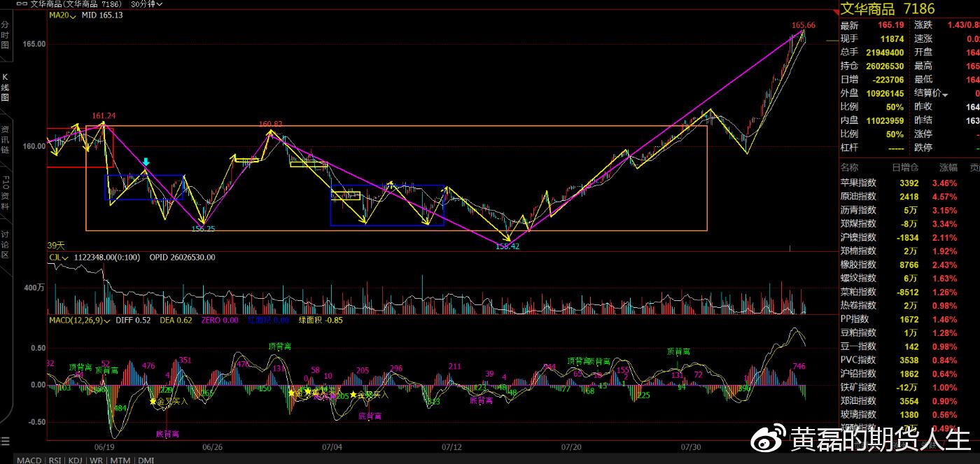Click the 总手 value 21949400
The image size is (980, 464).
[x=885, y=52]
